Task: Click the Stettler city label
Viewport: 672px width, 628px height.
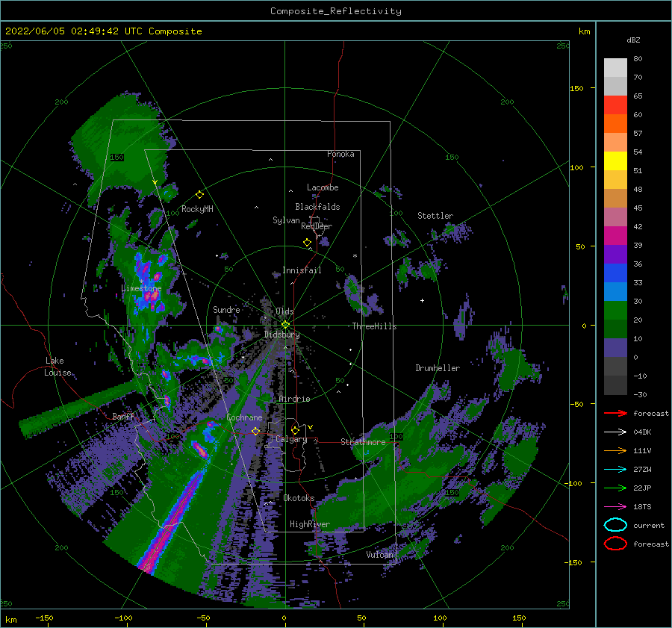Action: coord(435,216)
